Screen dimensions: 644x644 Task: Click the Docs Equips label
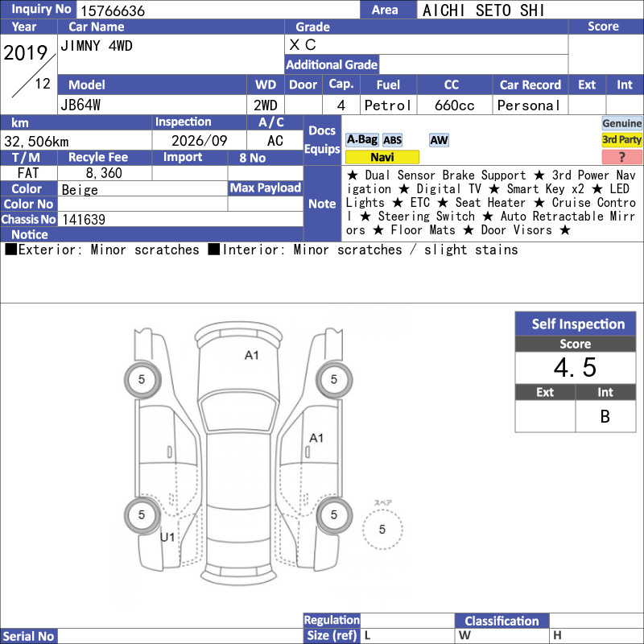click(322, 139)
